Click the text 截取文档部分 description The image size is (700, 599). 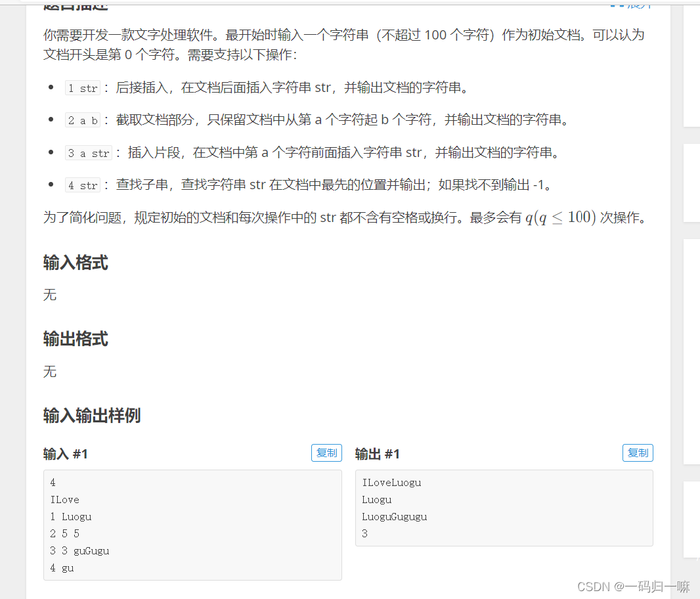pyautogui.click(x=342, y=120)
